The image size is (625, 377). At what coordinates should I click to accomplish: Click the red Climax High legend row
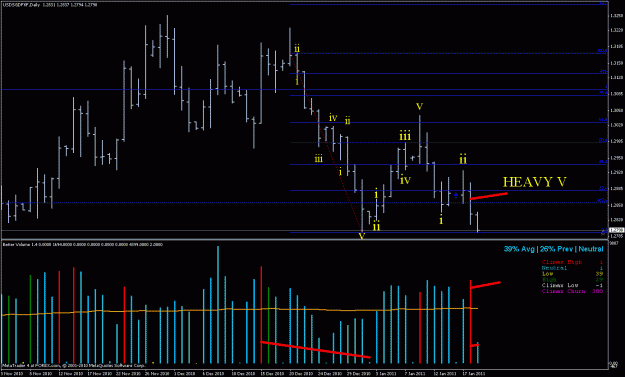tap(572, 262)
